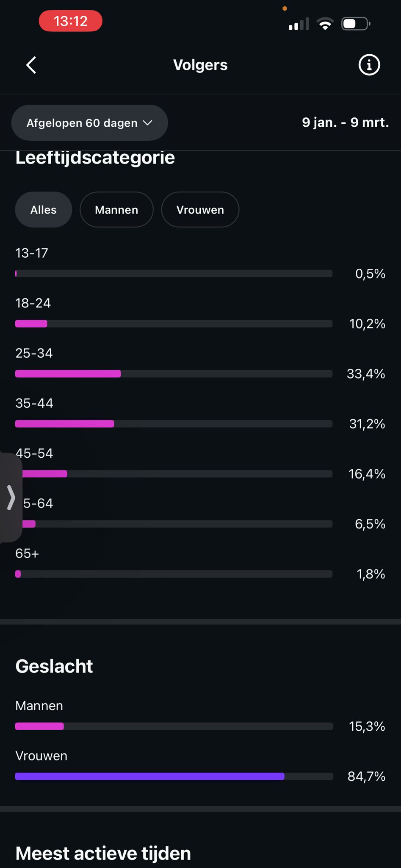401x868 pixels.
Task: Tap the red 13:12 time indicator
Action: tap(71, 21)
